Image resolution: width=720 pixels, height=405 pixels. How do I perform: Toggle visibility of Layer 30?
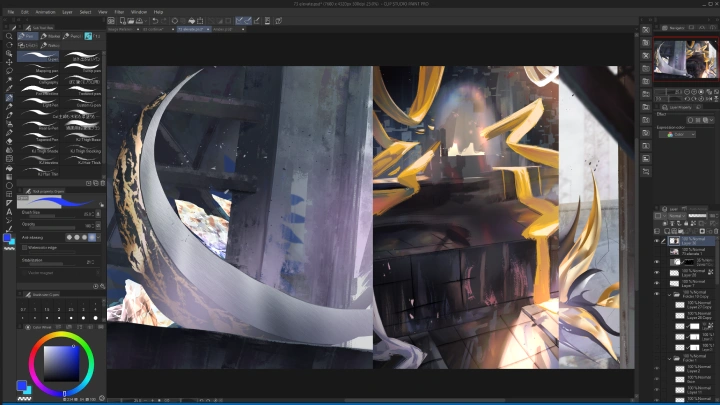click(657, 241)
